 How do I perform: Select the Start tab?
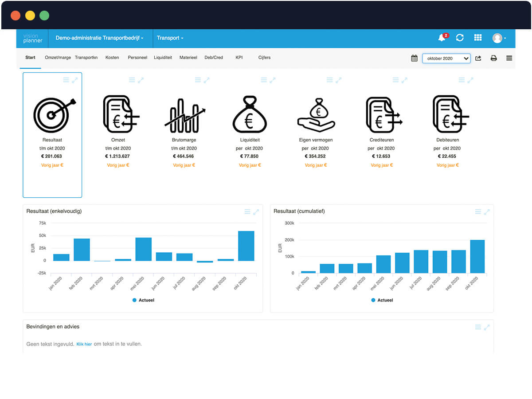coord(30,58)
